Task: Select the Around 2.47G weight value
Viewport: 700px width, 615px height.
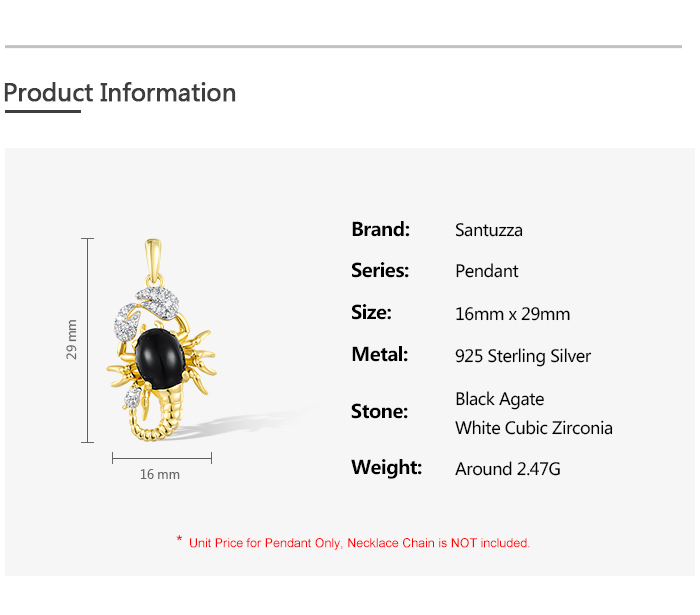Action: (508, 469)
